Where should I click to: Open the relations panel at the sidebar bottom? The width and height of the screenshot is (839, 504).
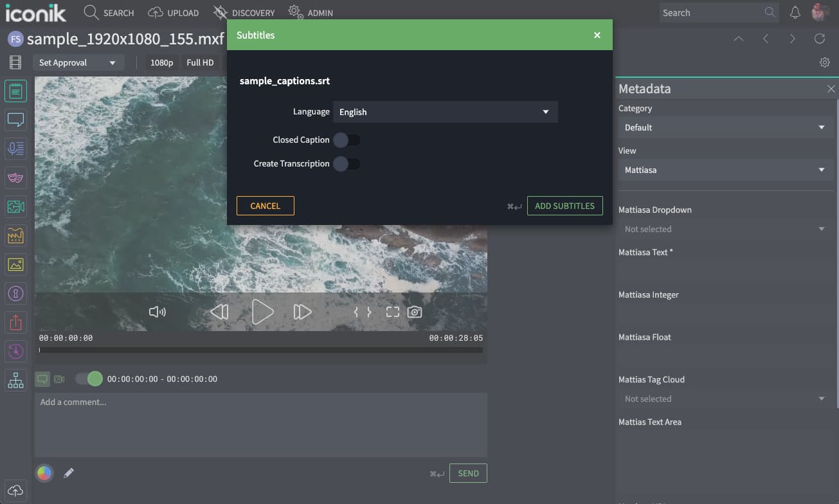pyautogui.click(x=15, y=380)
